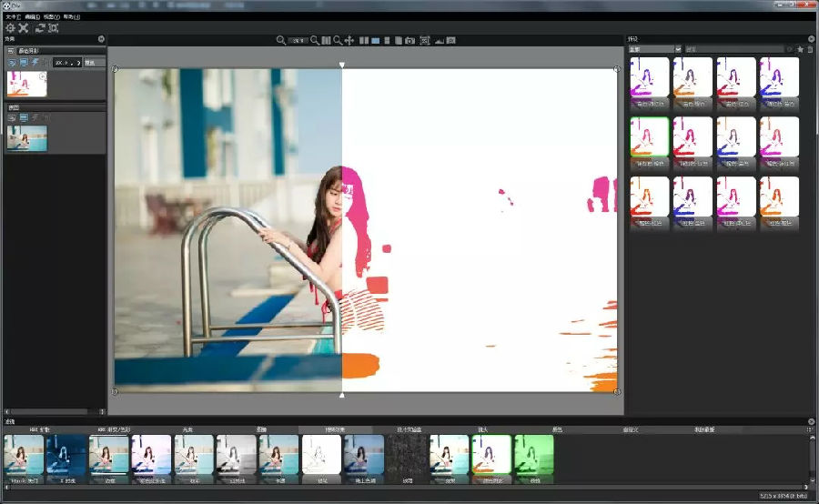Delete preset using the trash icon

click(x=810, y=49)
